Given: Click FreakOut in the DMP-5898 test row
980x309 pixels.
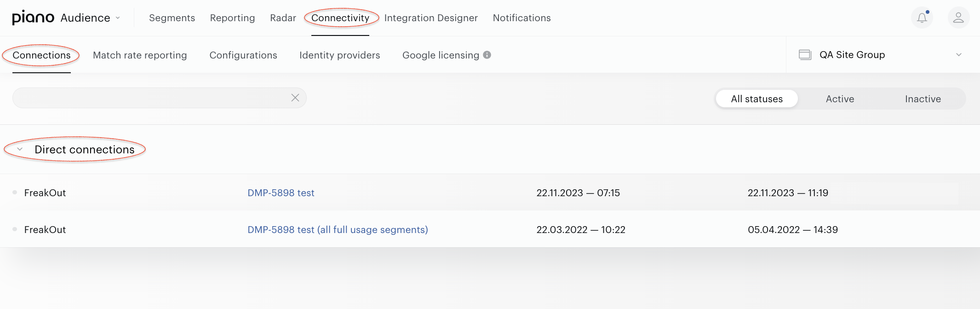Looking at the screenshot, I should (x=45, y=193).
